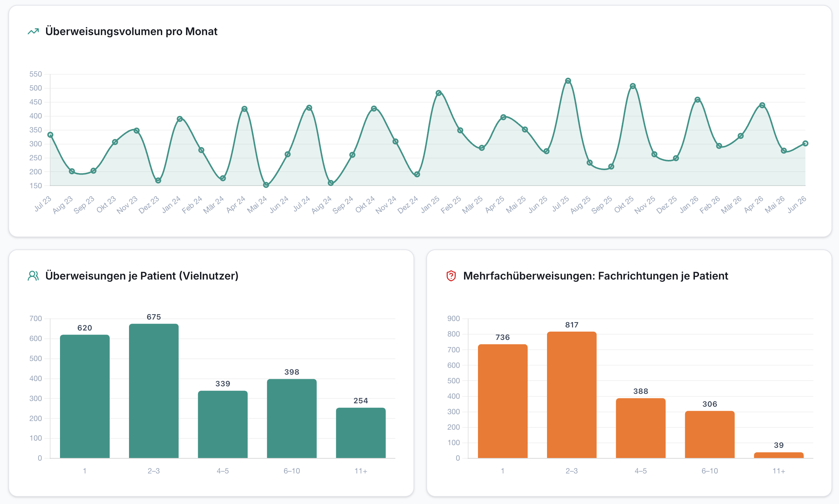This screenshot has height=504, width=839.
Task: Select the Okt 25 data point on line chart
Action: pos(633,86)
